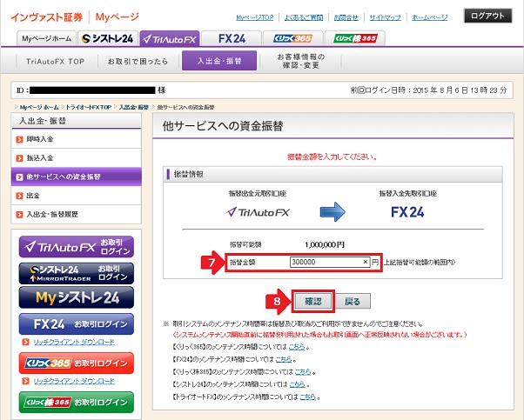Switch to the TriAutoFX tab
The width and height of the screenshot is (524, 420).
coord(170,38)
